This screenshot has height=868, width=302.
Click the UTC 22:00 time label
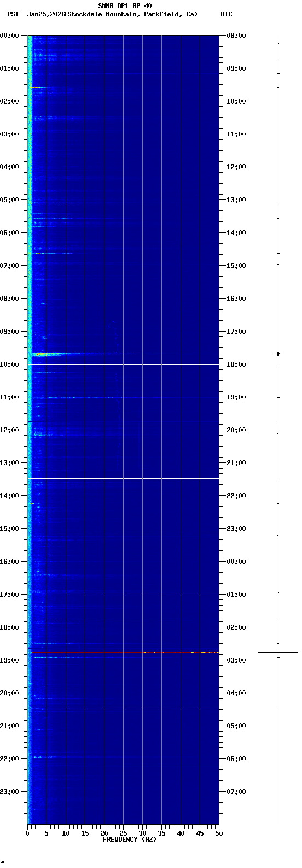[x=236, y=496]
